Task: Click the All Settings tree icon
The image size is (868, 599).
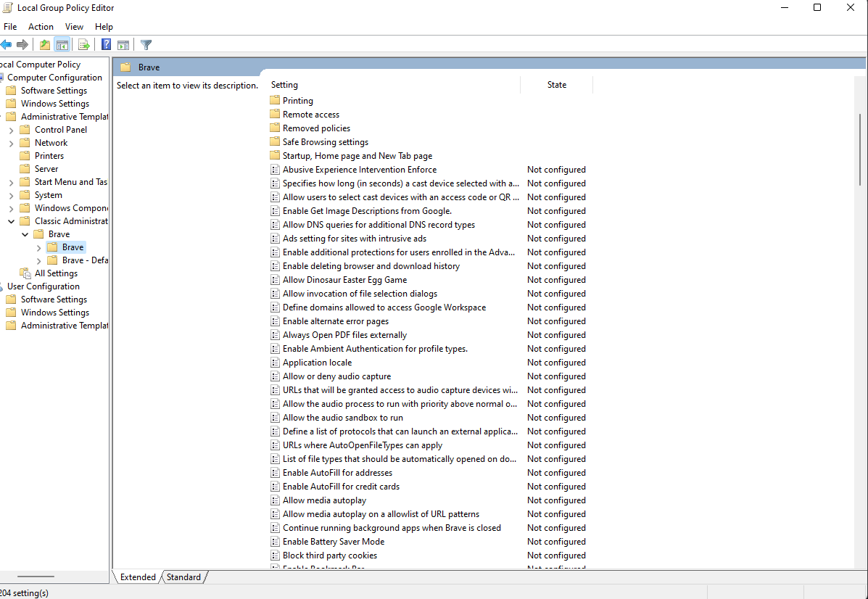Action: point(25,273)
